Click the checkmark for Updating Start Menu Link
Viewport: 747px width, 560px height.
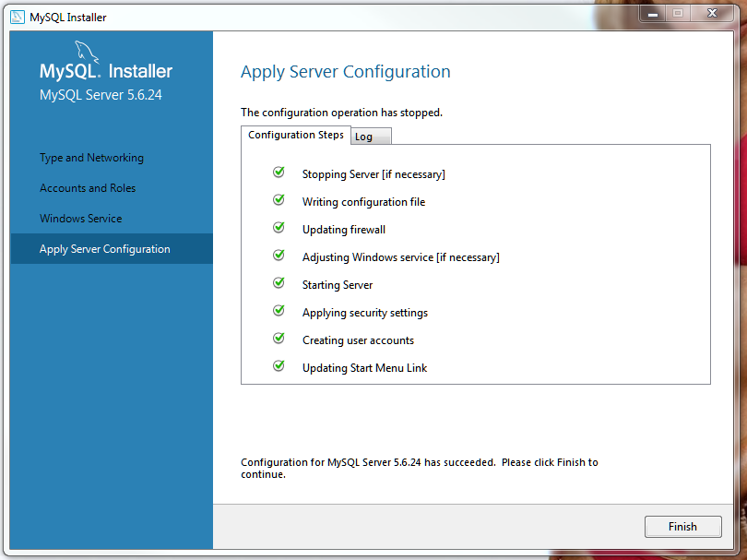[x=279, y=366]
